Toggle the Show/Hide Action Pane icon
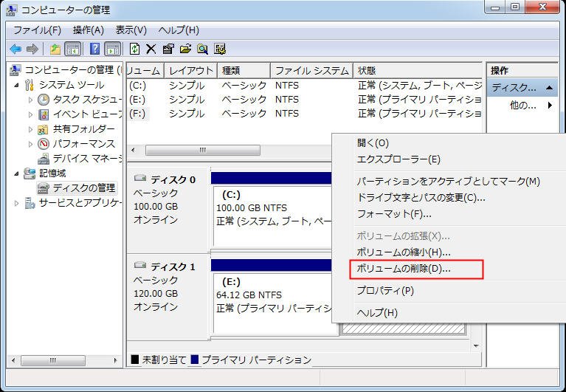 click(x=112, y=49)
